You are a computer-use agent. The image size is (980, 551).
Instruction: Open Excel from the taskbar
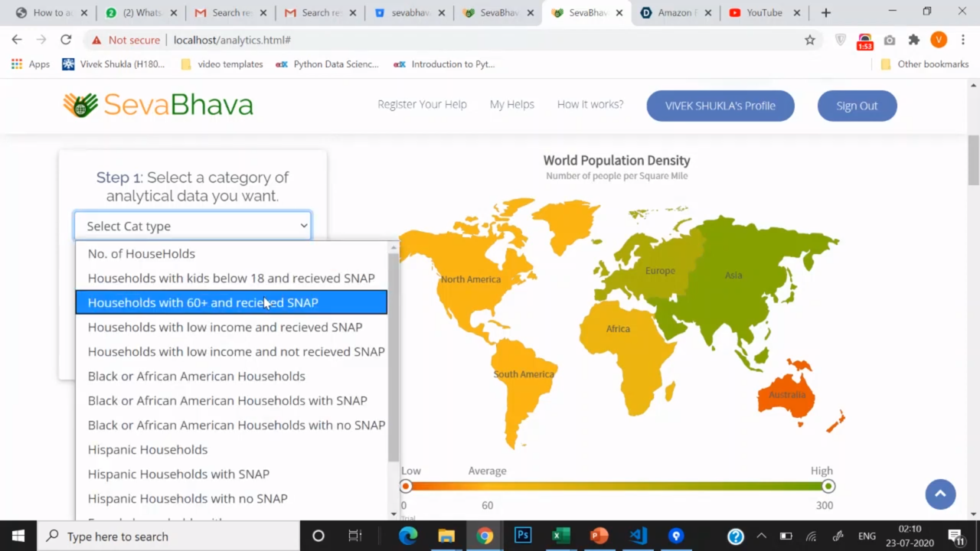(x=561, y=536)
